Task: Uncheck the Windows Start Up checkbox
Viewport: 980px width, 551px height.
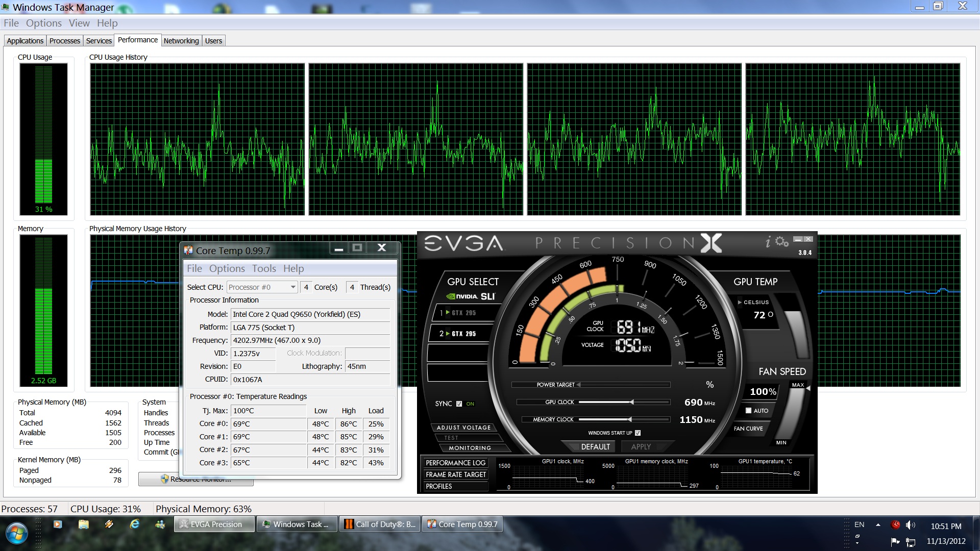Action: [638, 433]
